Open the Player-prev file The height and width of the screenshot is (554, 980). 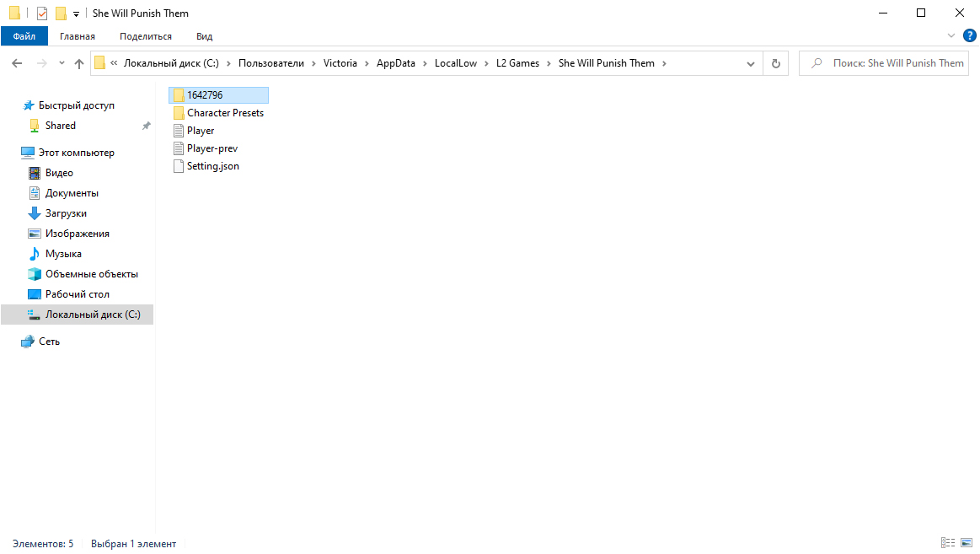click(x=212, y=148)
